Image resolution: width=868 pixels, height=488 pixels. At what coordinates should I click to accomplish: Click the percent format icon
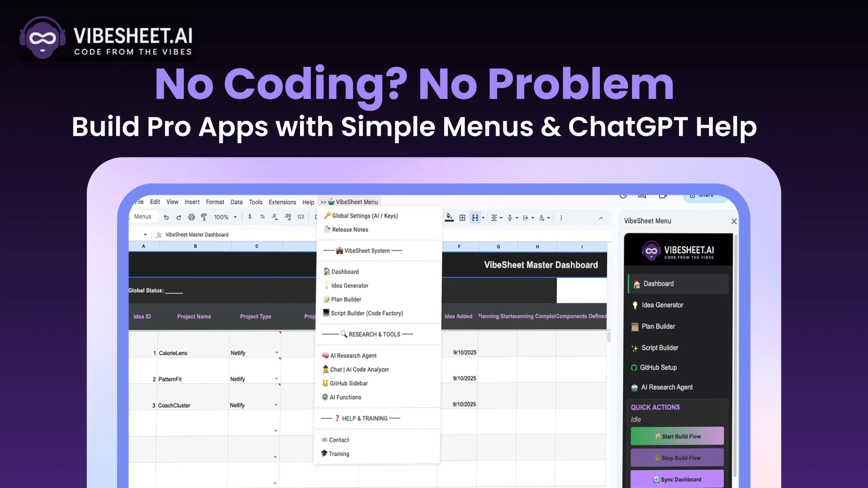[x=262, y=217]
